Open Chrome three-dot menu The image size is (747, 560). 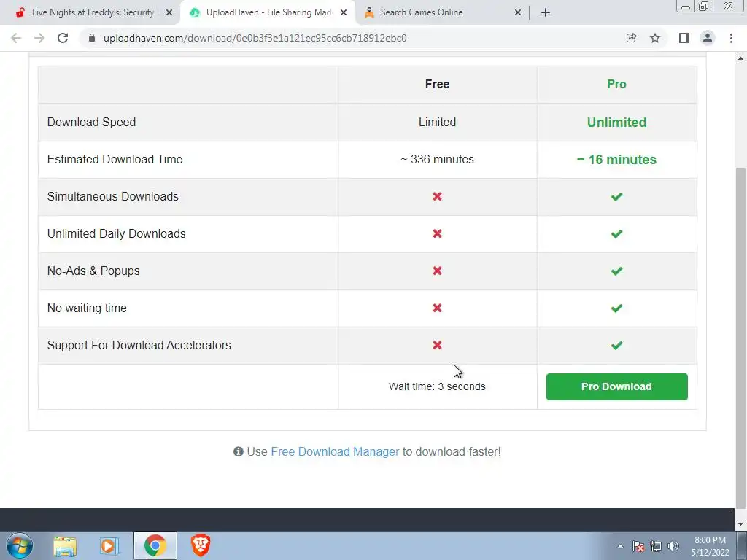pyautogui.click(x=731, y=38)
